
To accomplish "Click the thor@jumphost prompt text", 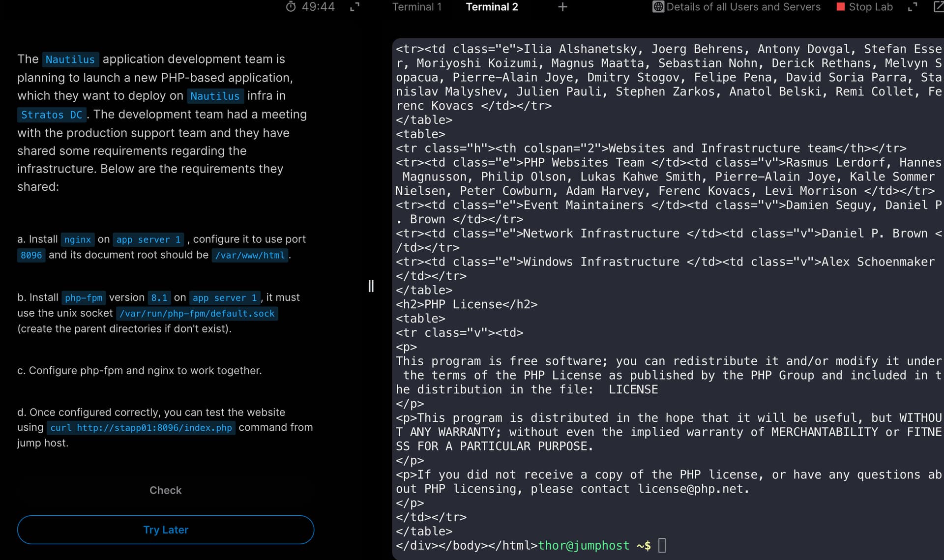I will (x=584, y=545).
